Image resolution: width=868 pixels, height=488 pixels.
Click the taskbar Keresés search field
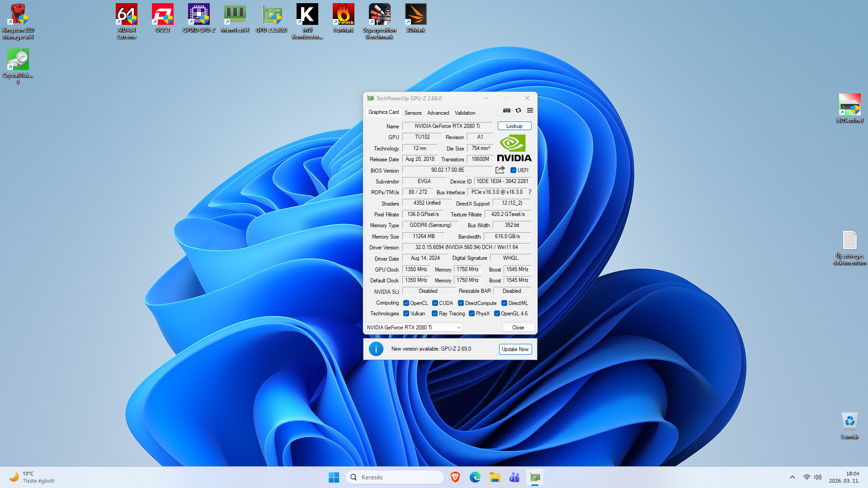(x=395, y=477)
